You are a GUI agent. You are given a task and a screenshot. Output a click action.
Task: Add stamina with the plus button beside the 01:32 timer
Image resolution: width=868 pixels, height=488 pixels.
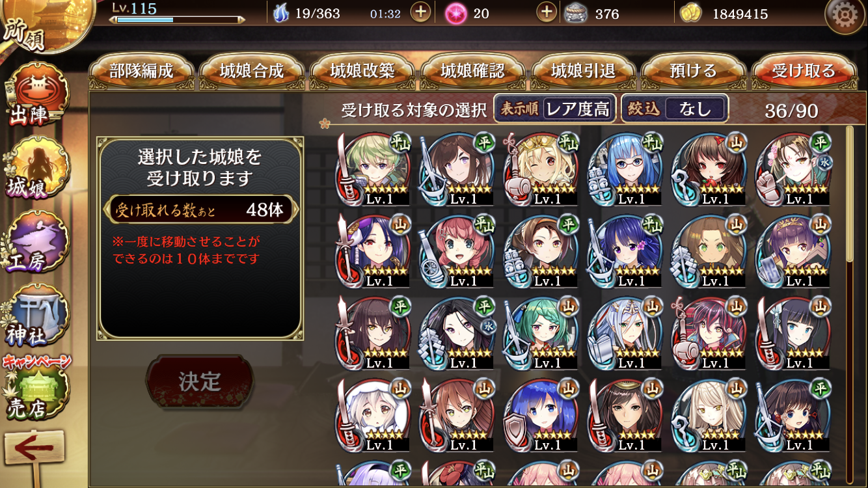(x=421, y=12)
